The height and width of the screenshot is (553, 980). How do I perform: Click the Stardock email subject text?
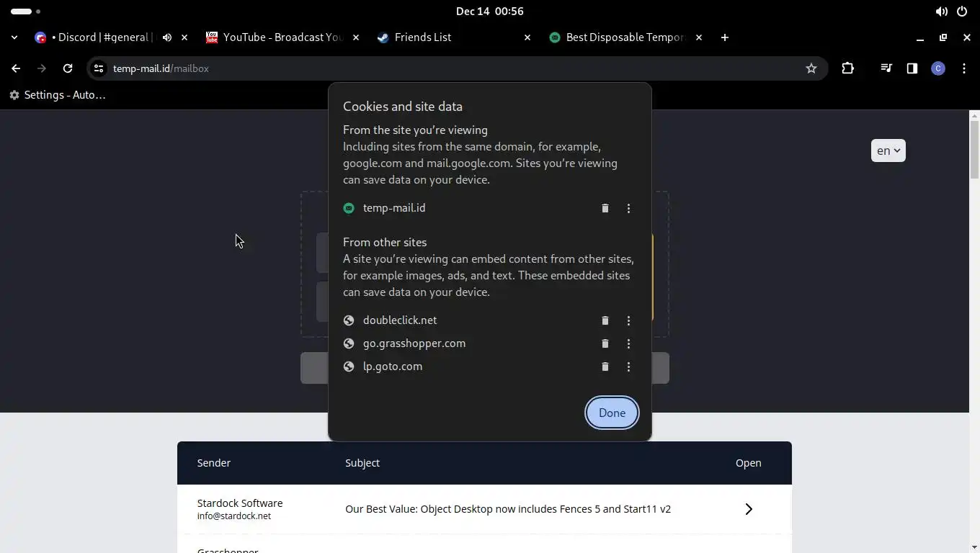point(508,509)
